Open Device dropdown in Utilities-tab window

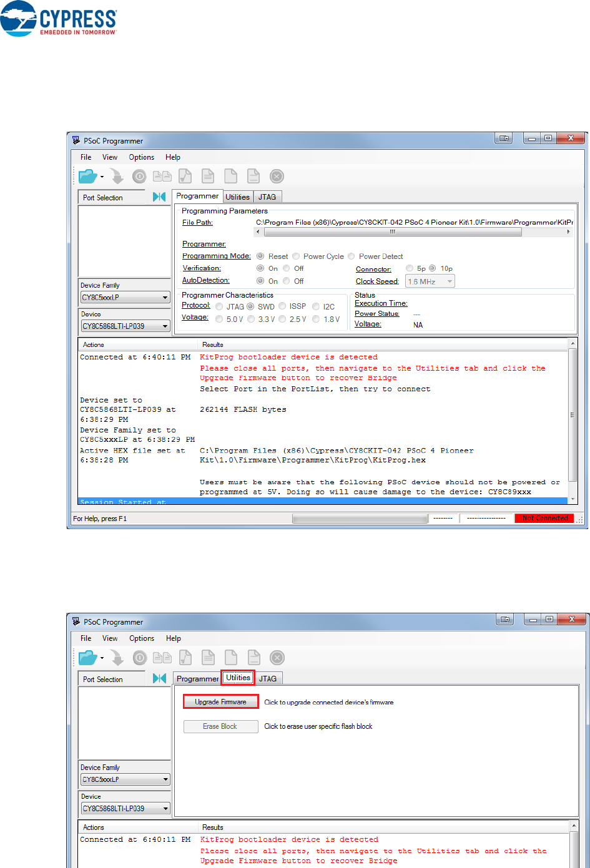tap(125, 809)
